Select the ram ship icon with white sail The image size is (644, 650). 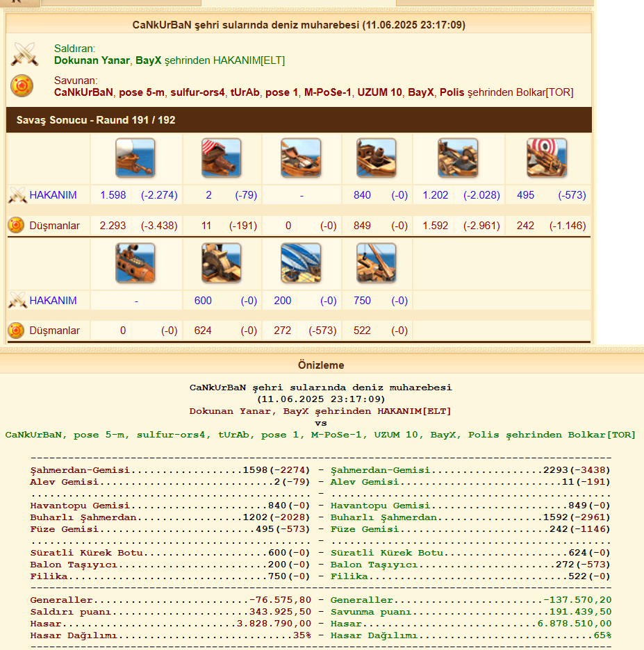coord(135,158)
